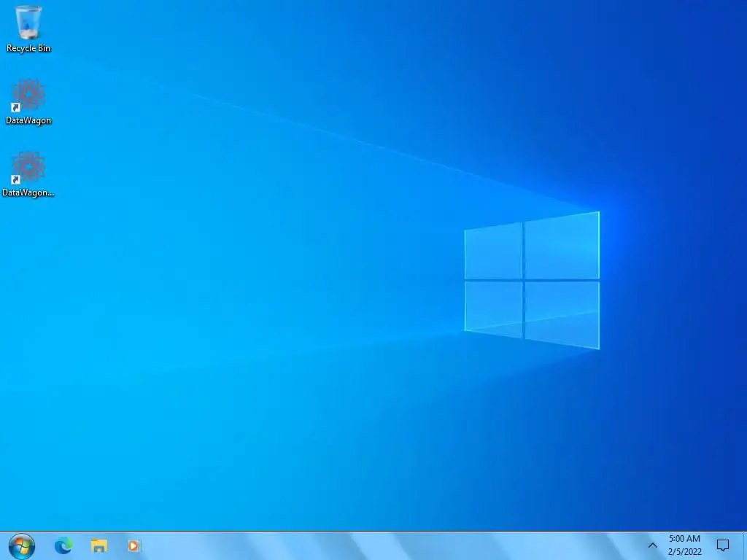Open the media player taskbar icon
This screenshot has height=560, width=747.
pyautogui.click(x=134, y=545)
